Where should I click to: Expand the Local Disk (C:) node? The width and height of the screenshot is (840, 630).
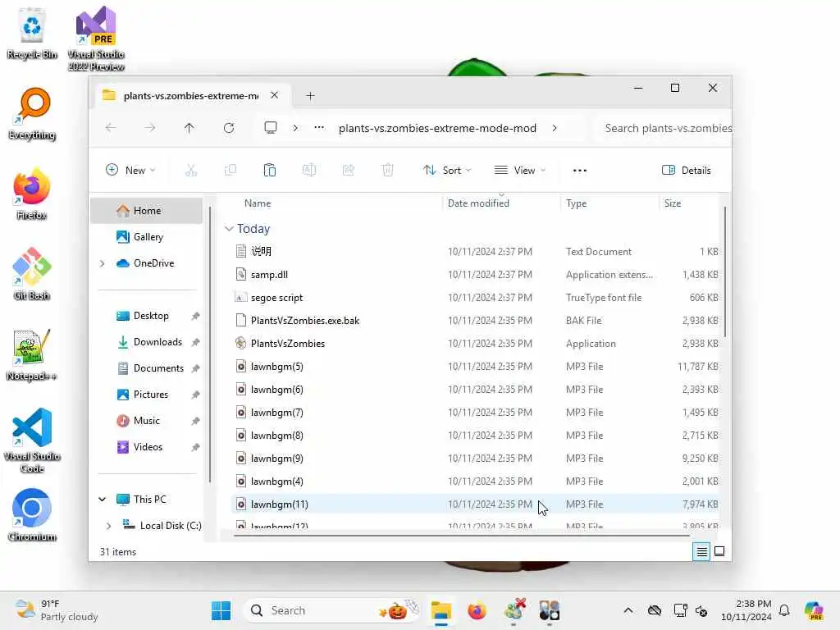109,526
